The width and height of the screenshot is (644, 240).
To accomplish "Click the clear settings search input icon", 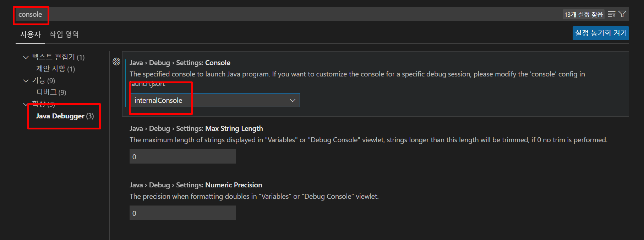I will coord(611,14).
